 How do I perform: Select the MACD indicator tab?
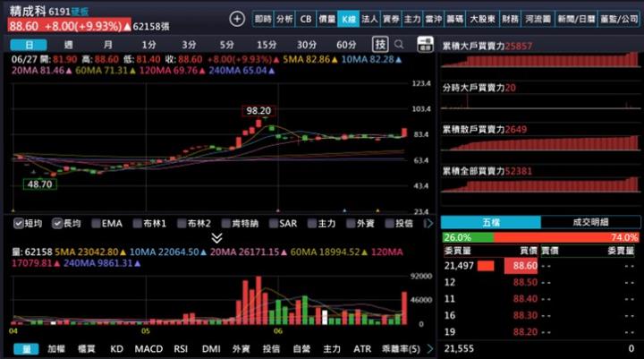point(148,349)
